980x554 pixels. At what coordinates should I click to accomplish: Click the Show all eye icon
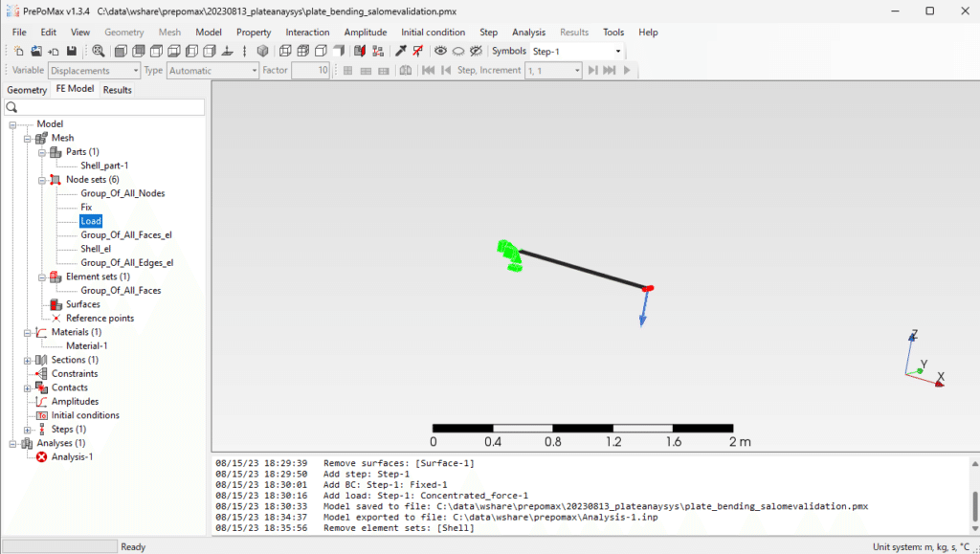[x=440, y=52]
